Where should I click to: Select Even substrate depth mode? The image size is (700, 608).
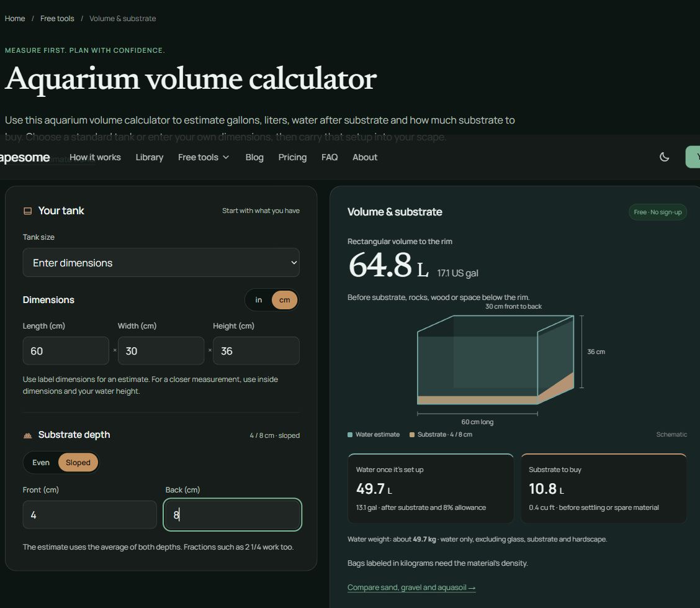pos(41,463)
